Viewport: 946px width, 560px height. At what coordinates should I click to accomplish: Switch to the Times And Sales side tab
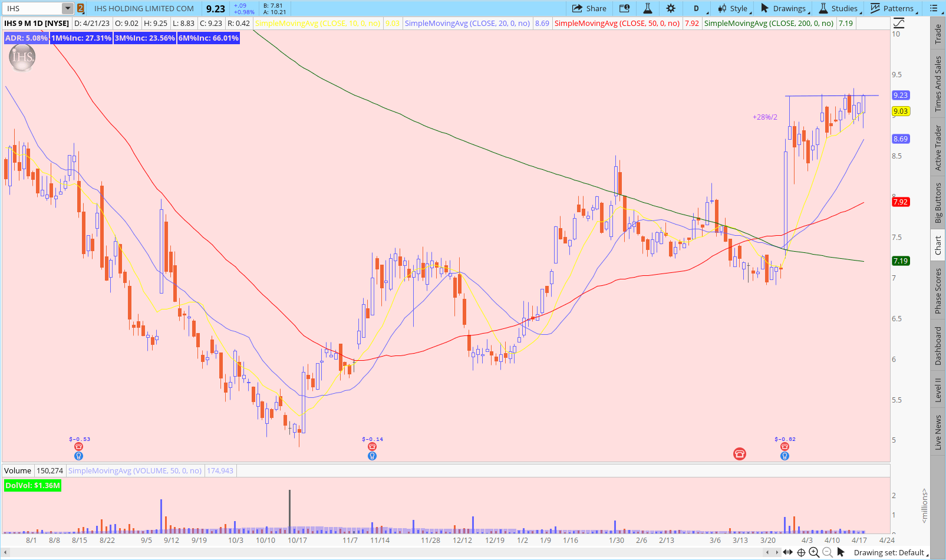[x=938, y=84]
